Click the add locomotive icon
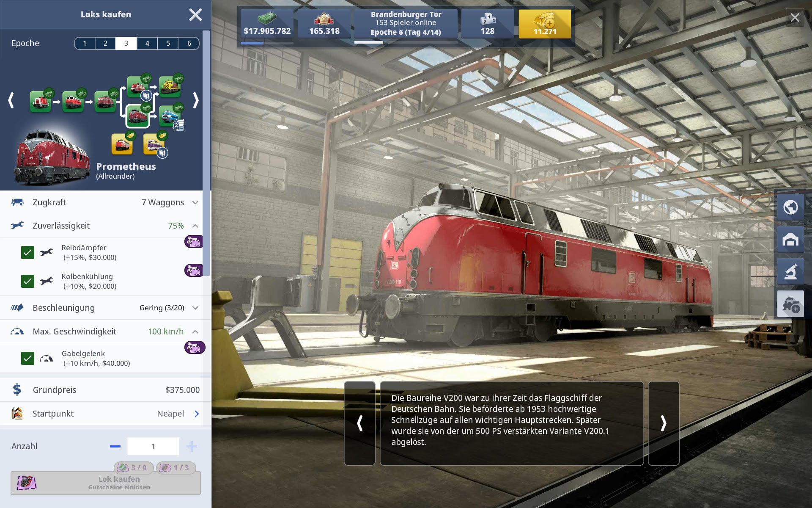 tap(790, 304)
